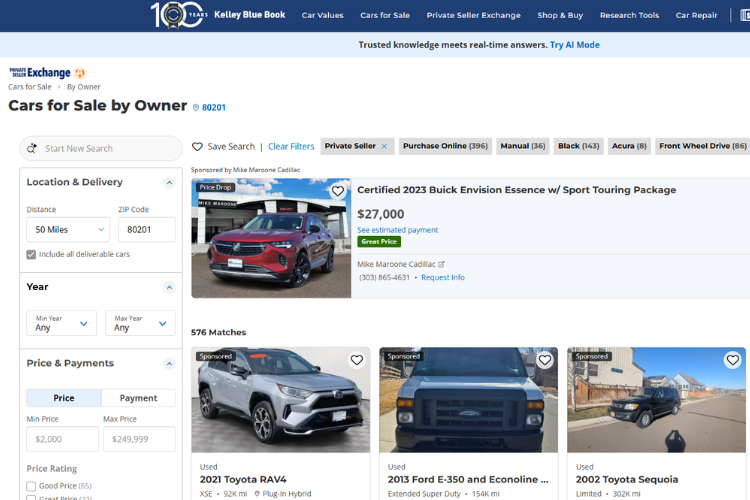This screenshot has height=500, width=750.
Task: Click the Mike Maroone Cadillac dealer name
Action: coord(397,264)
